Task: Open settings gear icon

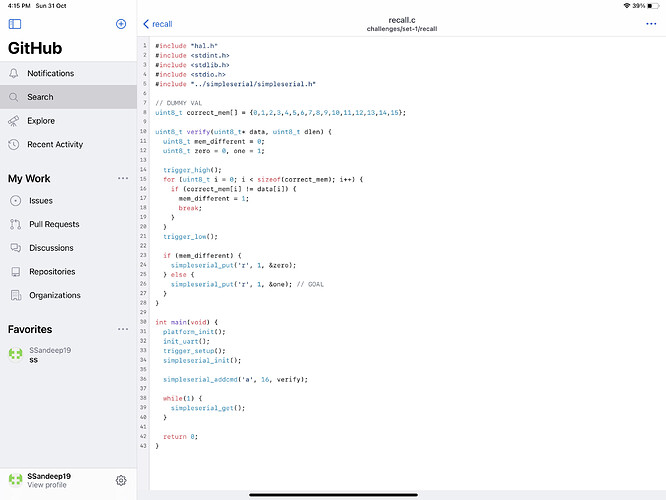Action: point(121,480)
